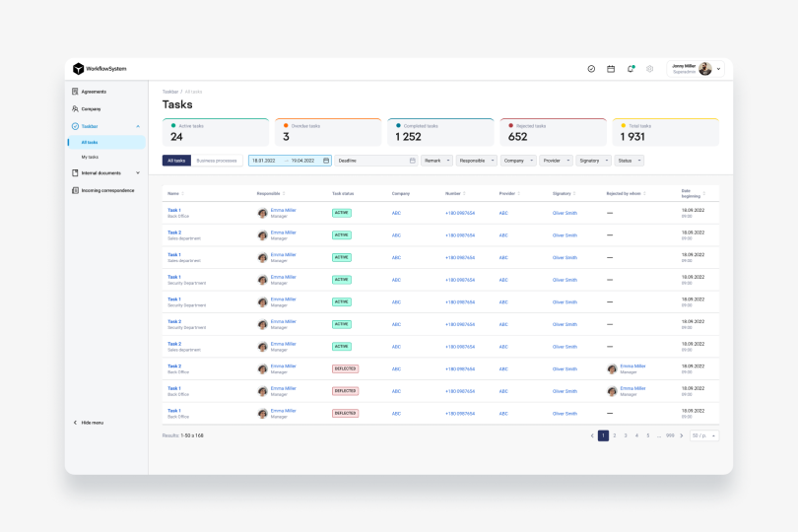Viewport: 798px width, 532px height.
Task: Select the All tasks toggle button
Action: coord(176,160)
